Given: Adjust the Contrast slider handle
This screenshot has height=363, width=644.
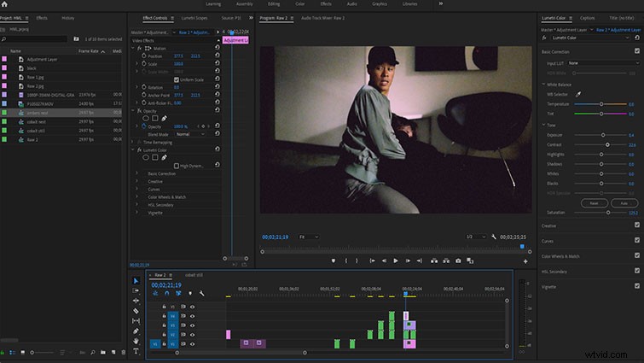Looking at the screenshot, I should pos(607,144).
